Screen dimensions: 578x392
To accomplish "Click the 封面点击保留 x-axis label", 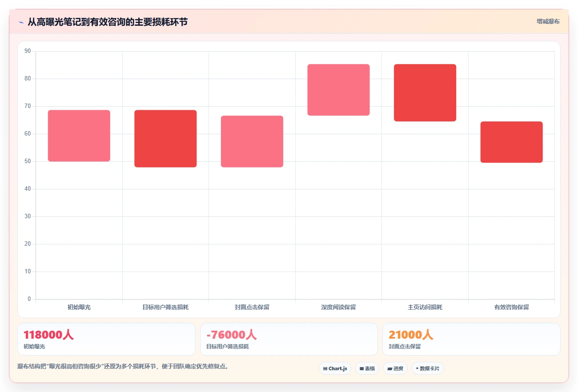I will pyautogui.click(x=252, y=307).
